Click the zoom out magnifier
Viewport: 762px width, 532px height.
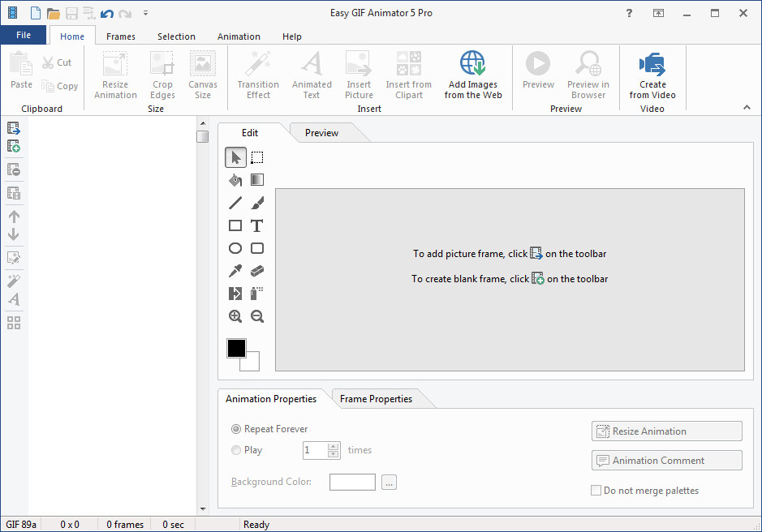point(257,316)
